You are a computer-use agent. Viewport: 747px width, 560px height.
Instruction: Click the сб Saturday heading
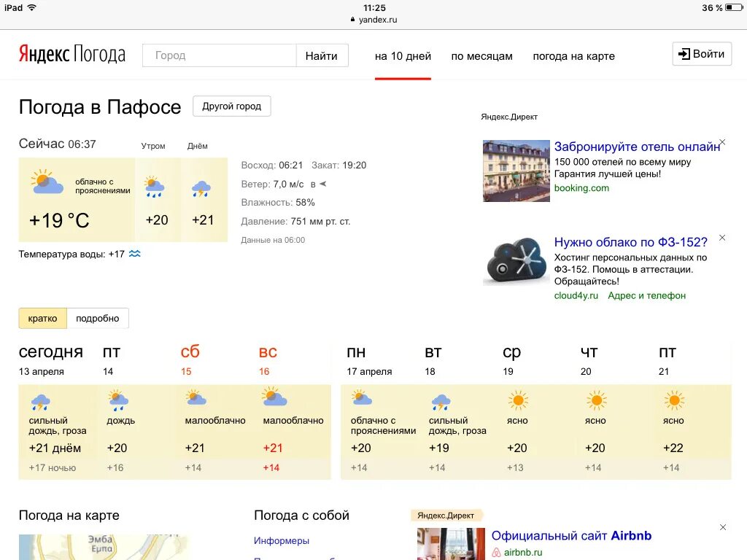click(x=190, y=352)
